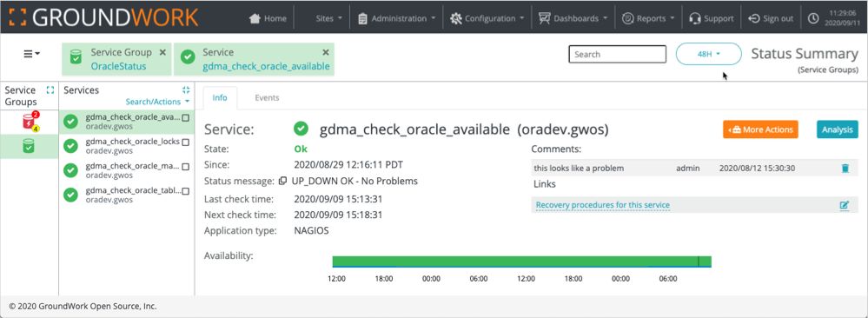The height and width of the screenshot is (318, 868).
Task: Open the Support page
Action: [x=712, y=18]
